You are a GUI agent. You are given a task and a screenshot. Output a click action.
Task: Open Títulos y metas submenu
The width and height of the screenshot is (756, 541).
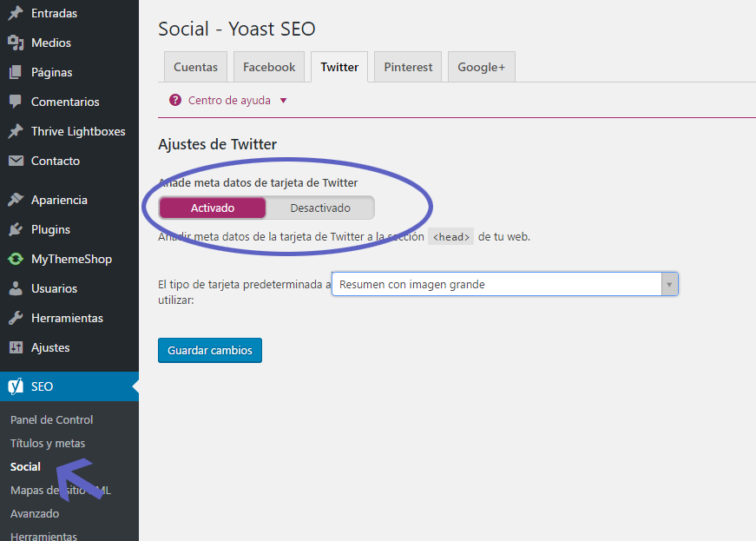pos(48,443)
